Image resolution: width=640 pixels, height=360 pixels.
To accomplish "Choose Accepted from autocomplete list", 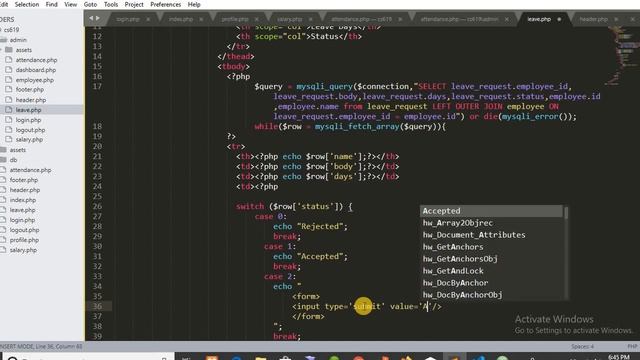I will coord(491,211).
